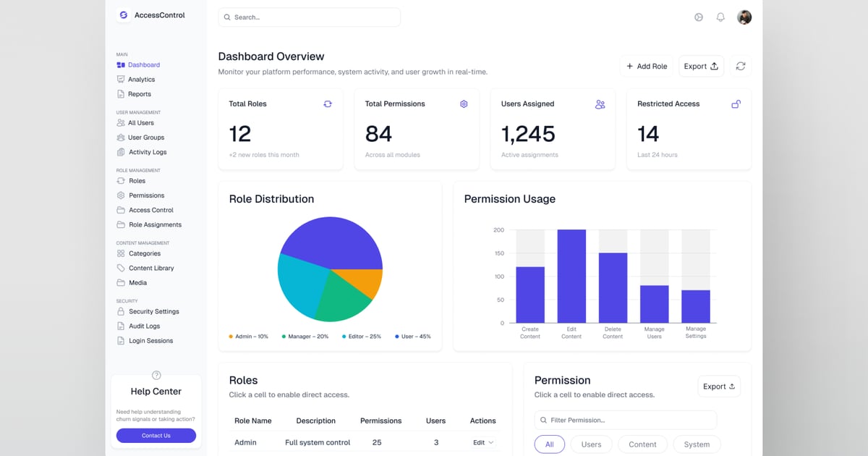Select the Content permission filter chip
This screenshot has height=456, width=868.
click(x=642, y=444)
